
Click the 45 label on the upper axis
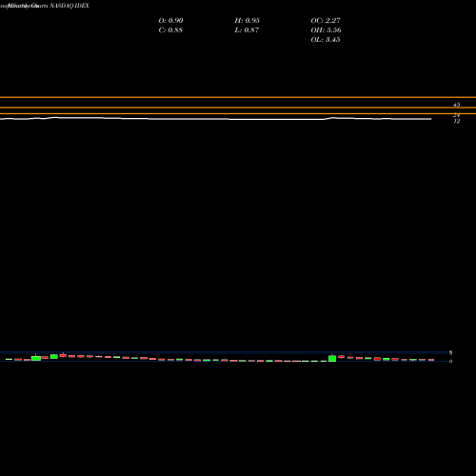457,105
